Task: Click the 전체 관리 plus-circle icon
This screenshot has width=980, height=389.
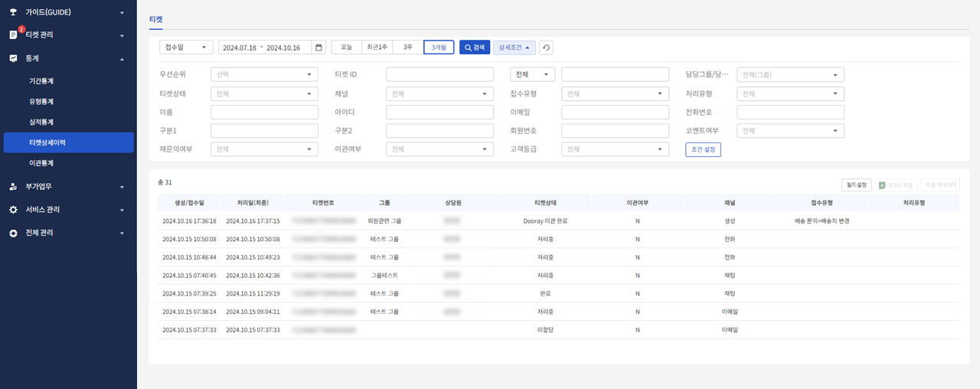Action: click(x=13, y=233)
